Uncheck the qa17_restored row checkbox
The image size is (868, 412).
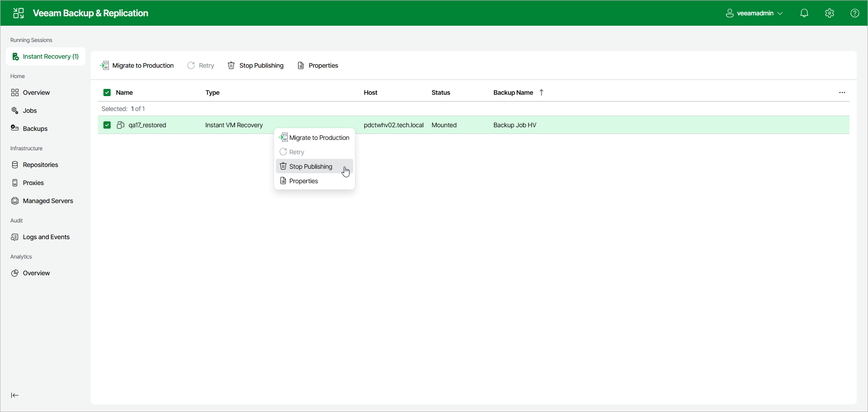107,125
